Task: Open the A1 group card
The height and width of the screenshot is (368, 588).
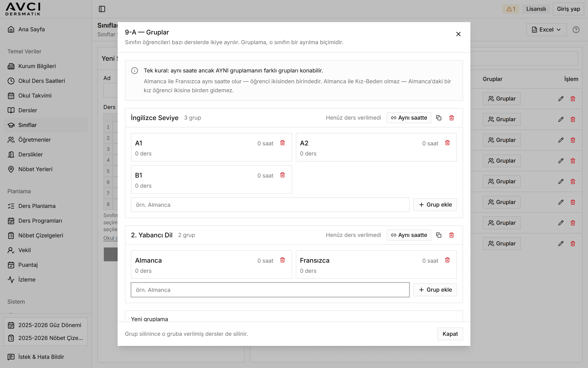Action: (211, 147)
